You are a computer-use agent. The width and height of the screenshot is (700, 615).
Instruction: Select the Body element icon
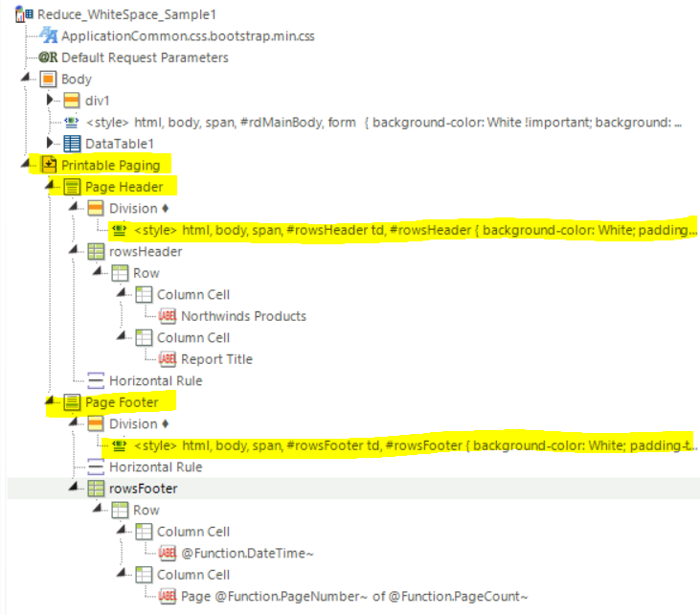coord(48,80)
